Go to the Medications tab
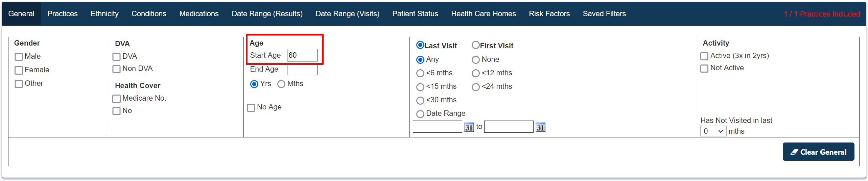The image size is (868, 181). click(x=199, y=14)
